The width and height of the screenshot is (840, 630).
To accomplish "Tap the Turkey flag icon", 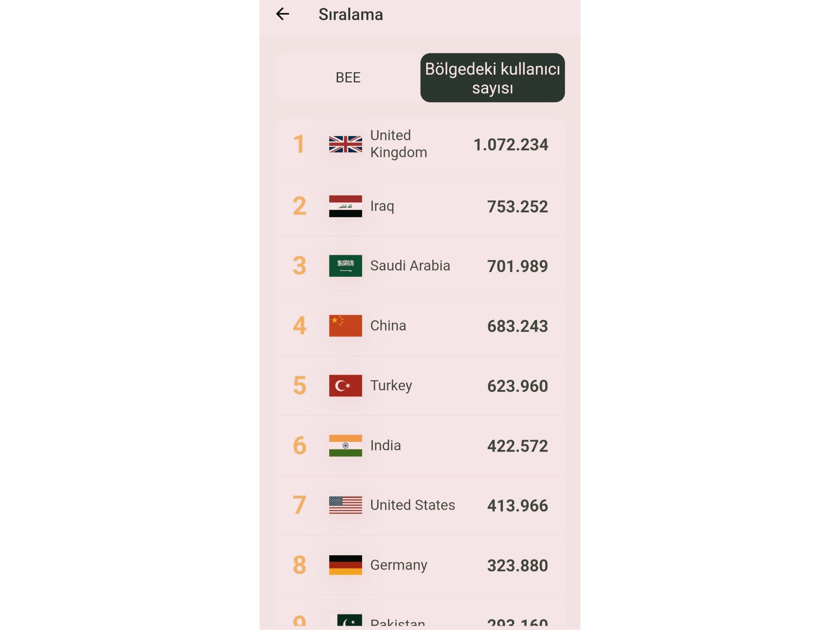I will click(x=345, y=386).
